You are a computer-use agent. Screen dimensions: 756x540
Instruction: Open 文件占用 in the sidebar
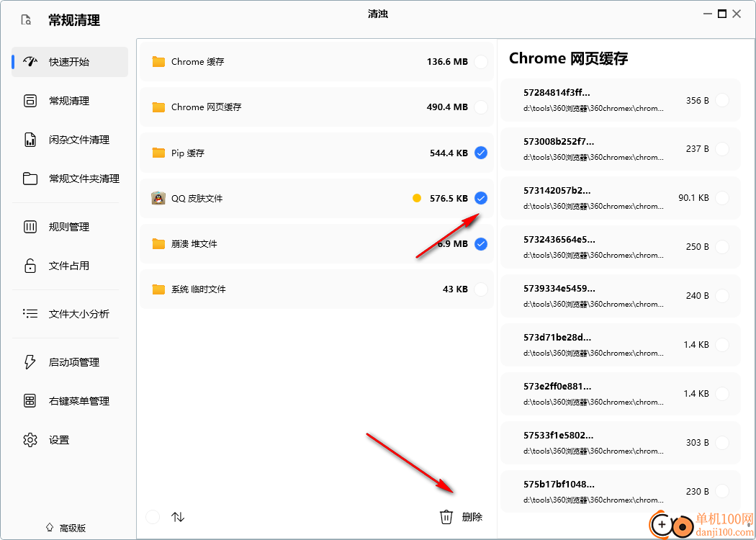click(x=70, y=266)
